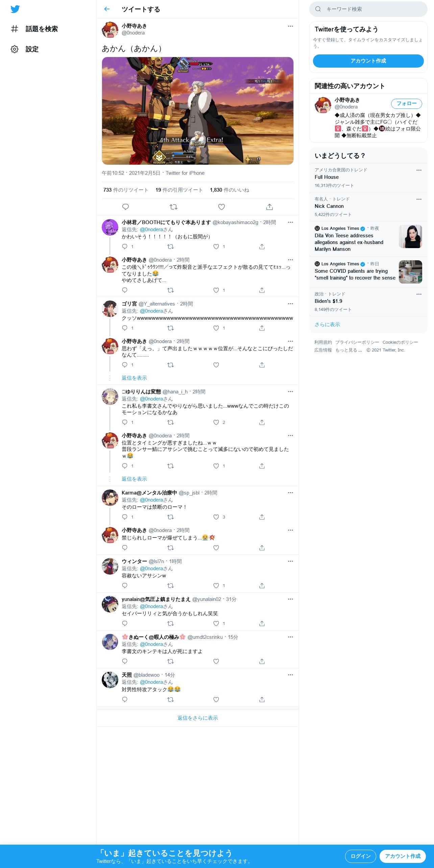
Task: Focus the キーワード検索 search field
Action: [x=368, y=9]
